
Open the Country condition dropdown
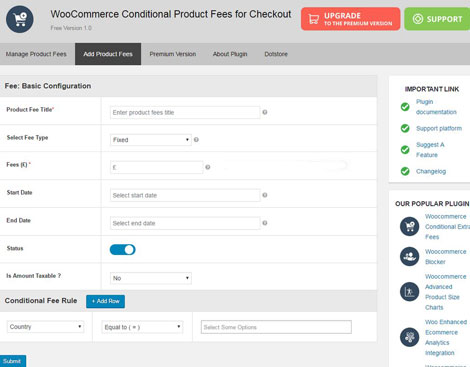coord(45,327)
